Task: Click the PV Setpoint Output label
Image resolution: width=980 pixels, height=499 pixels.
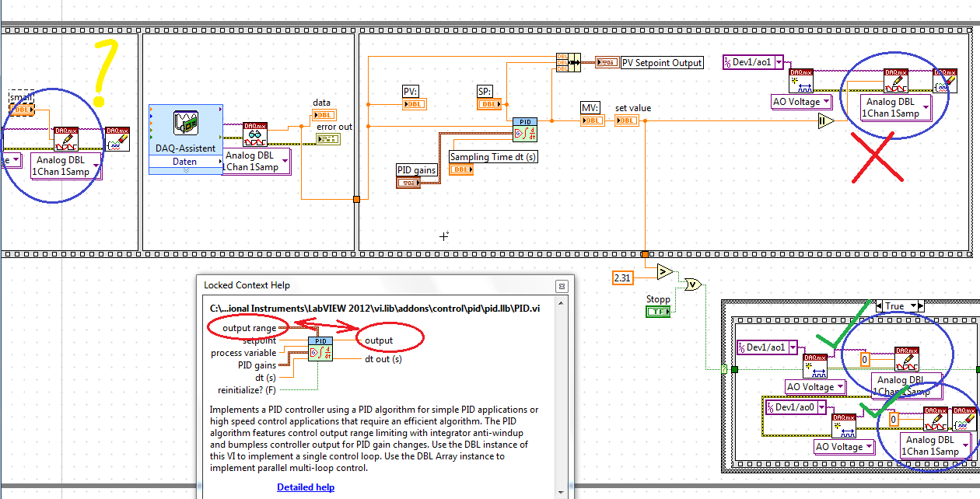Action: pyautogui.click(x=662, y=62)
